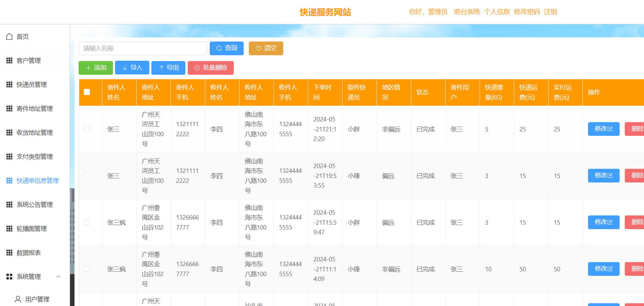Click the grid icon next to 客户管理
This screenshot has height=306, width=644.
(9, 60)
